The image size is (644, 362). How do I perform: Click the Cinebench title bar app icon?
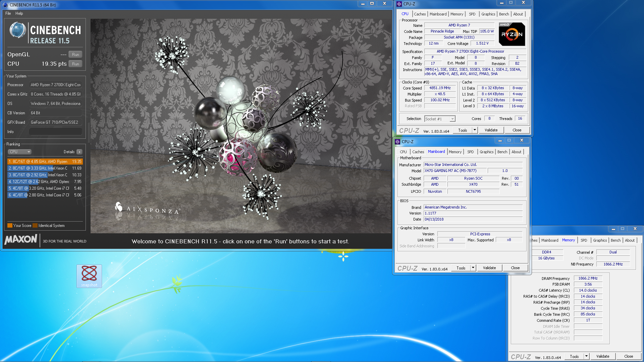[5, 5]
